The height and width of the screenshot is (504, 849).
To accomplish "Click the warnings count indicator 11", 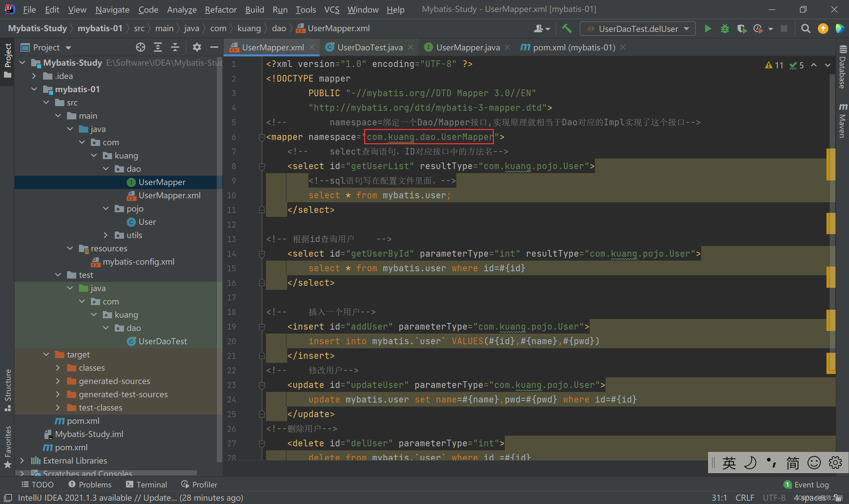I will (x=774, y=65).
